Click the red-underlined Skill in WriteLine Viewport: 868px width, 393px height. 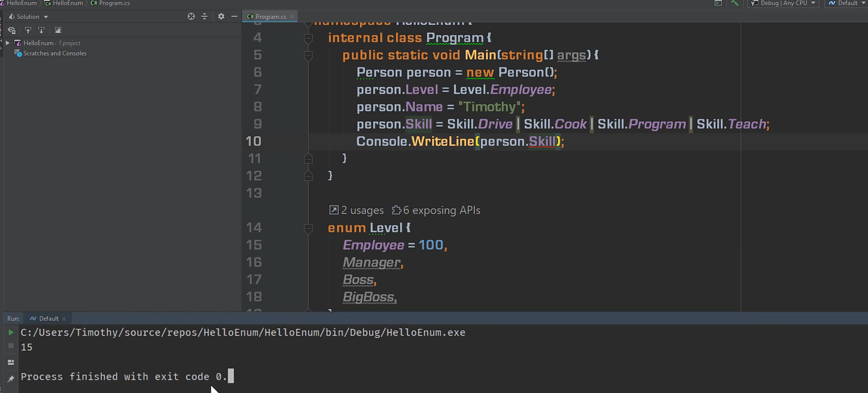pyautogui.click(x=542, y=141)
